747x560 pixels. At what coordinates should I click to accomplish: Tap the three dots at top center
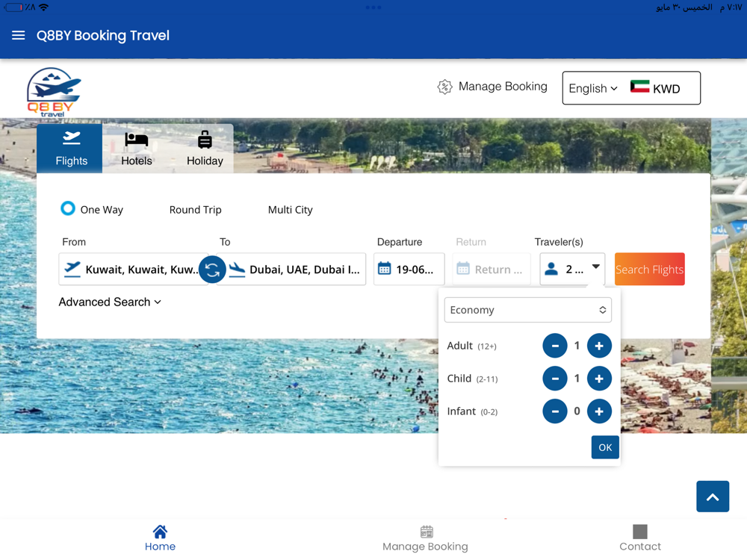pos(373,7)
